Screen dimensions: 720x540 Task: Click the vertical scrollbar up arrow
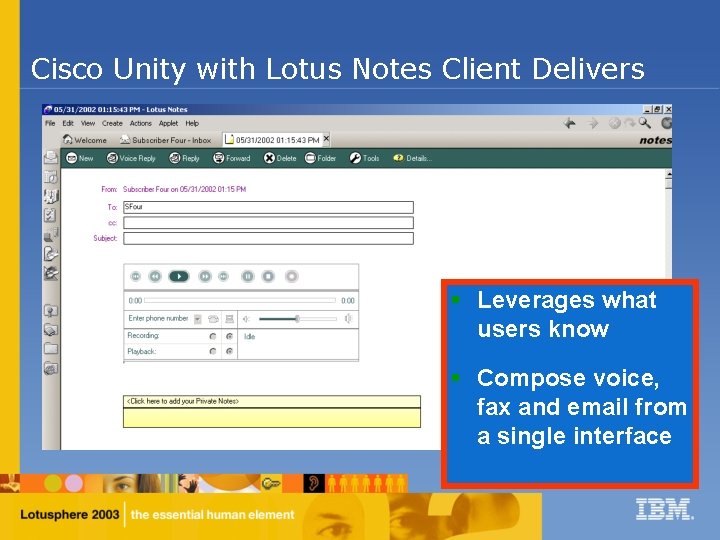click(x=669, y=174)
